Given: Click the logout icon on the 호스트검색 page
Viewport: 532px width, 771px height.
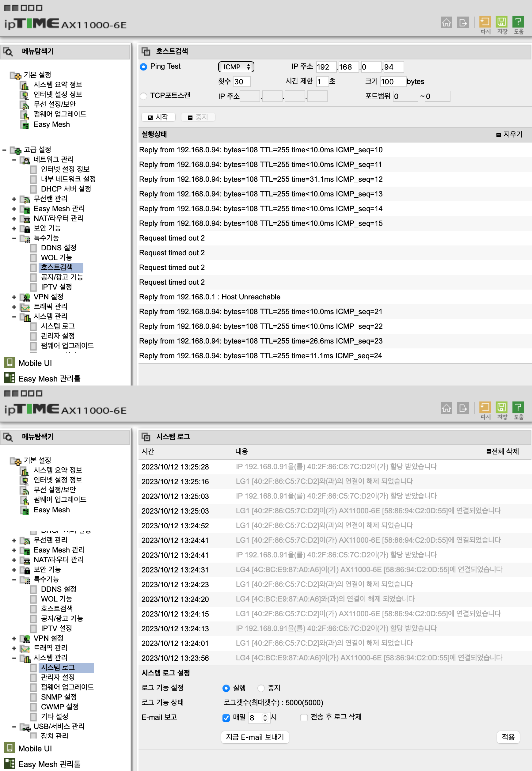Looking at the screenshot, I should (463, 23).
